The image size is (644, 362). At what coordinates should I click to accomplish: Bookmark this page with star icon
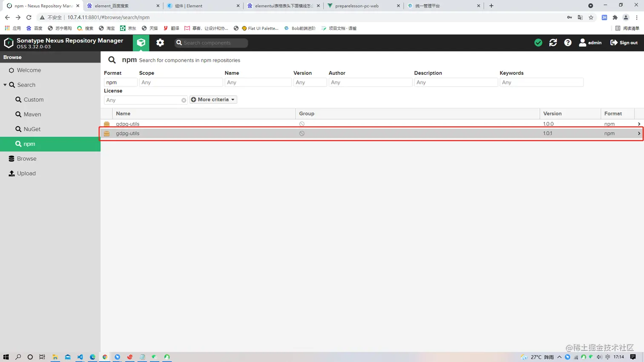coord(591,17)
